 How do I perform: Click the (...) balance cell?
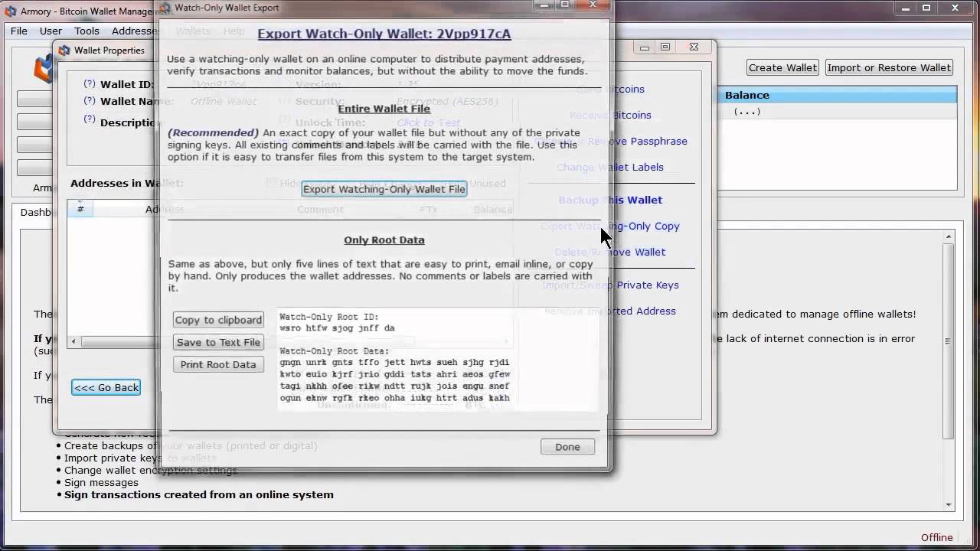(x=747, y=111)
